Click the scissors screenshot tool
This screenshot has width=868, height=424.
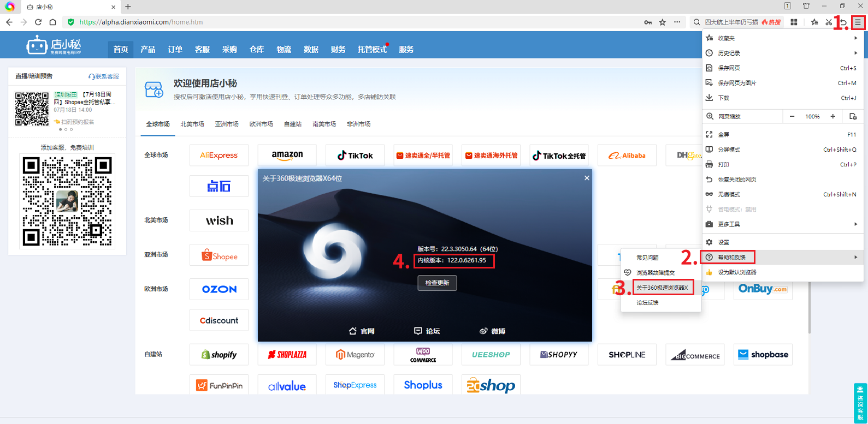point(829,22)
